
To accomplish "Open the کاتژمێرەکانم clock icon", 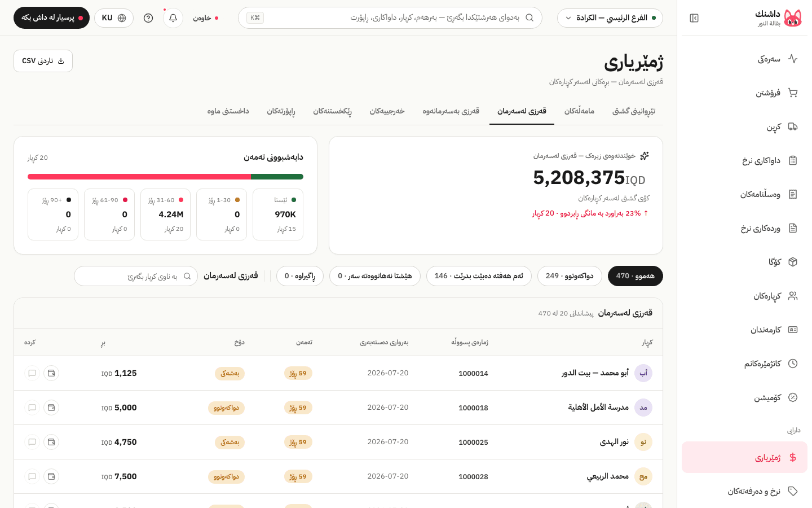I will click(793, 364).
